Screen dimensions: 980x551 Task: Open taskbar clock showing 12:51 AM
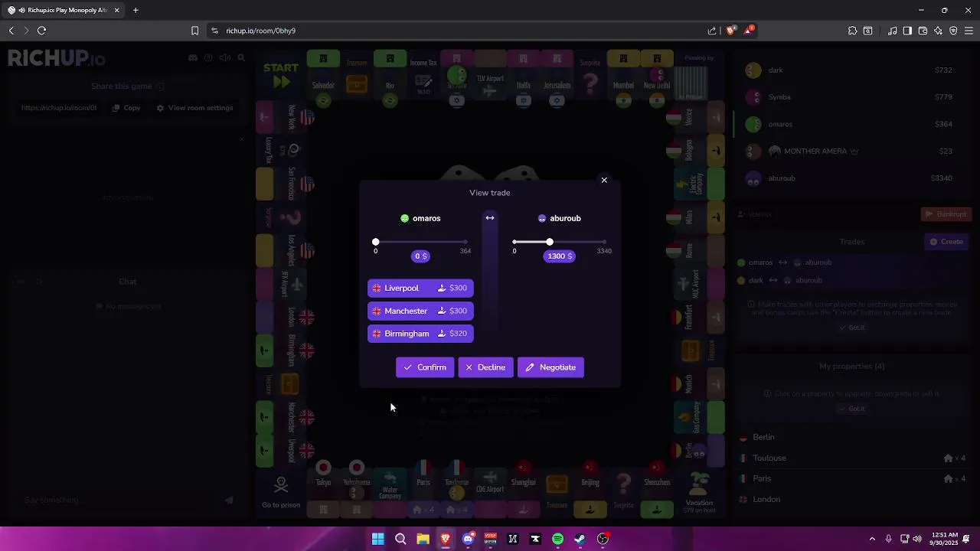pyautogui.click(x=946, y=539)
